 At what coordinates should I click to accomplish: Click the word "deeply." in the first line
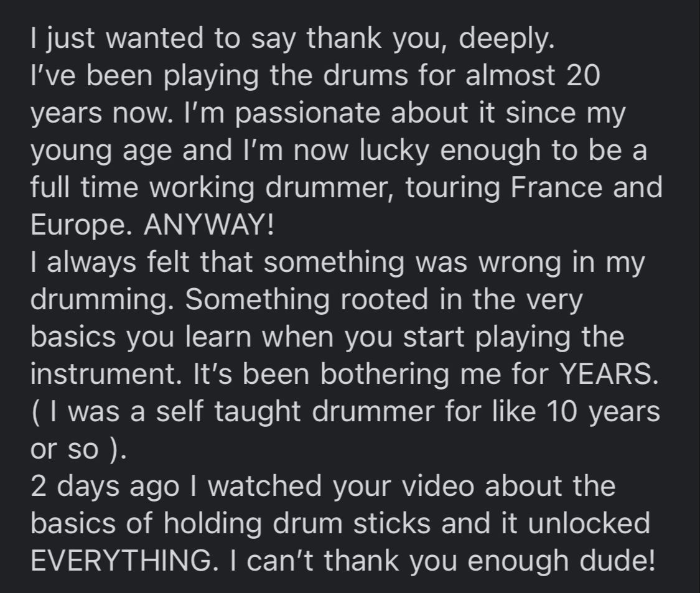point(506,39)
